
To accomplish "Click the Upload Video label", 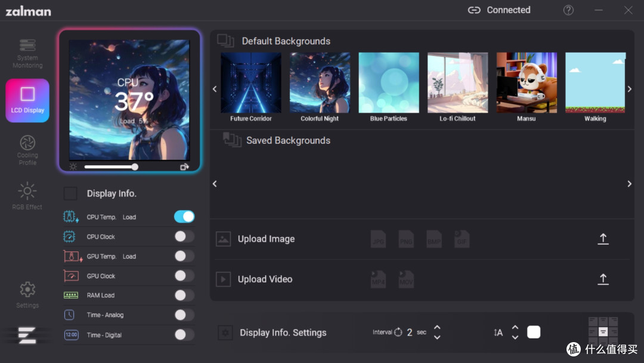I will coord(265,279).
